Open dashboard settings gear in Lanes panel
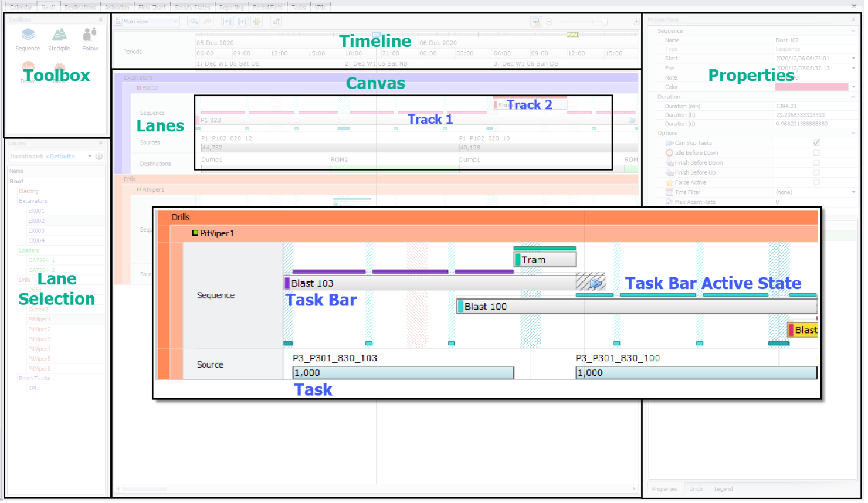Viewport: 868px width, 503px height. pyautogui.click(x=99, y=157)
